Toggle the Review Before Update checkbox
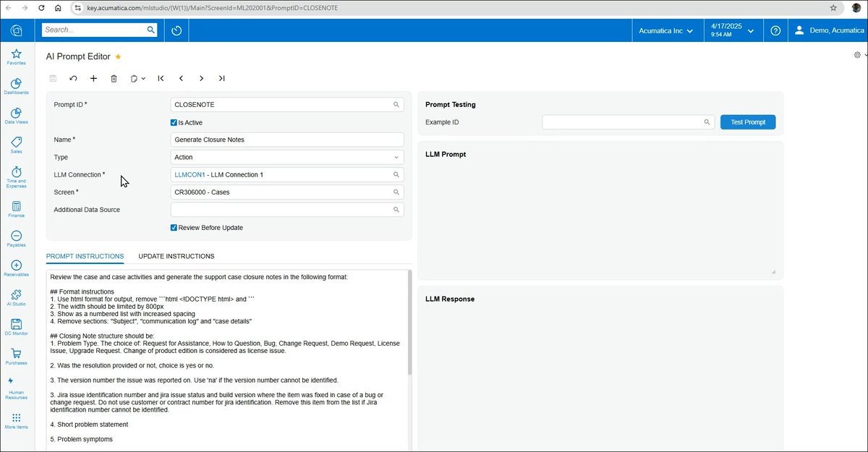868x452 pixels. (174, 228)
